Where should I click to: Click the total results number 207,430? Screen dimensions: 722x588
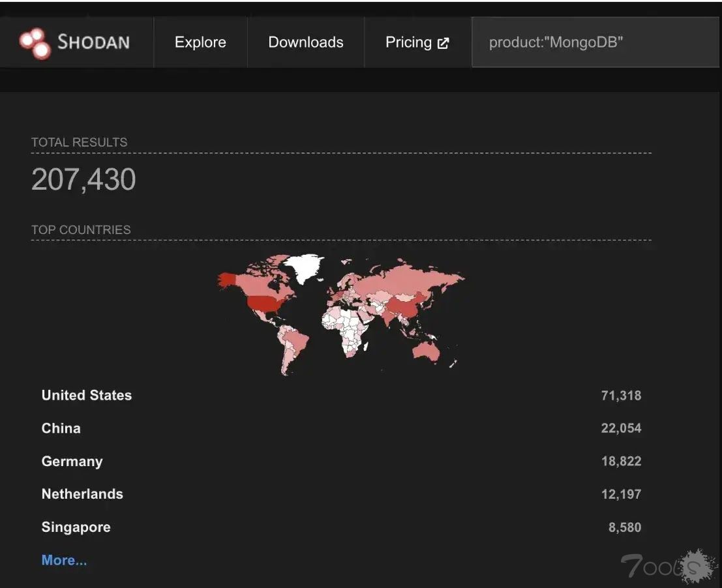pos(83,180)
